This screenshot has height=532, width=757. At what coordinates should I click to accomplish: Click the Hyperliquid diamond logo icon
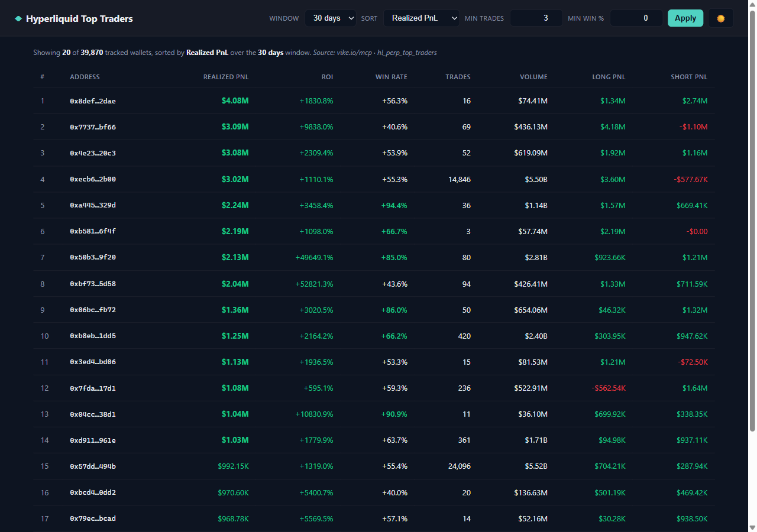coord(18,18)
